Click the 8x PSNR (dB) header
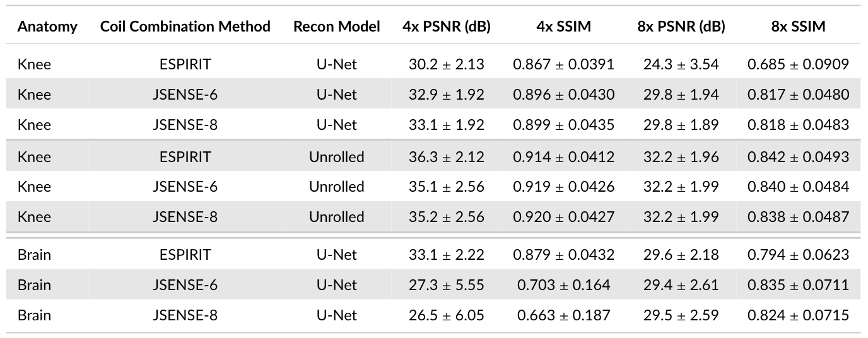The width and height of the screenshot is (868, 338). [681, 26]
